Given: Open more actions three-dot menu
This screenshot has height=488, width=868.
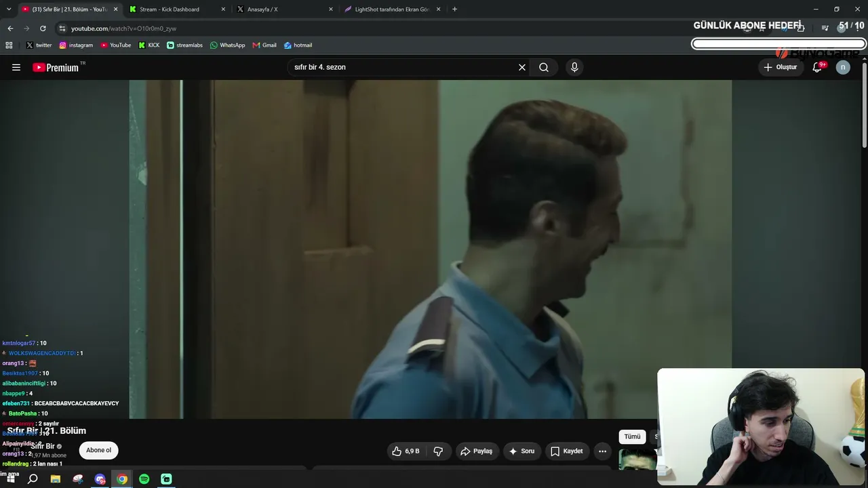Looking at the screenshot, I should pos(602,451).
